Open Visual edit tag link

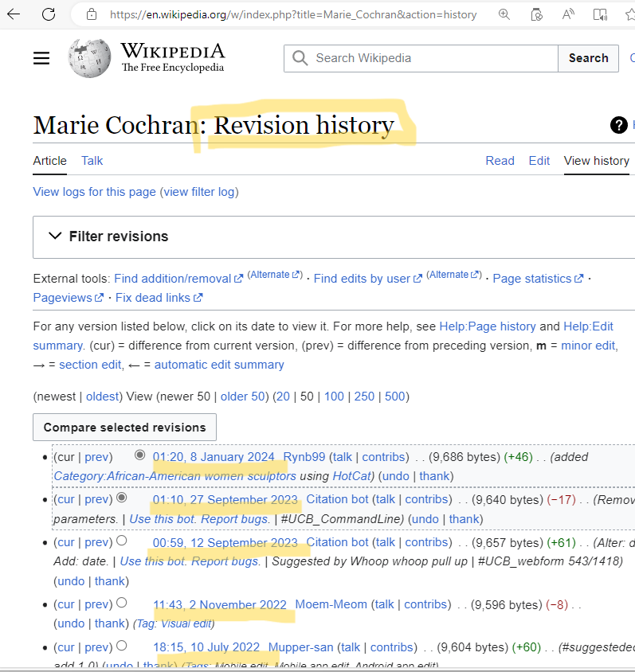pos(186,623)
